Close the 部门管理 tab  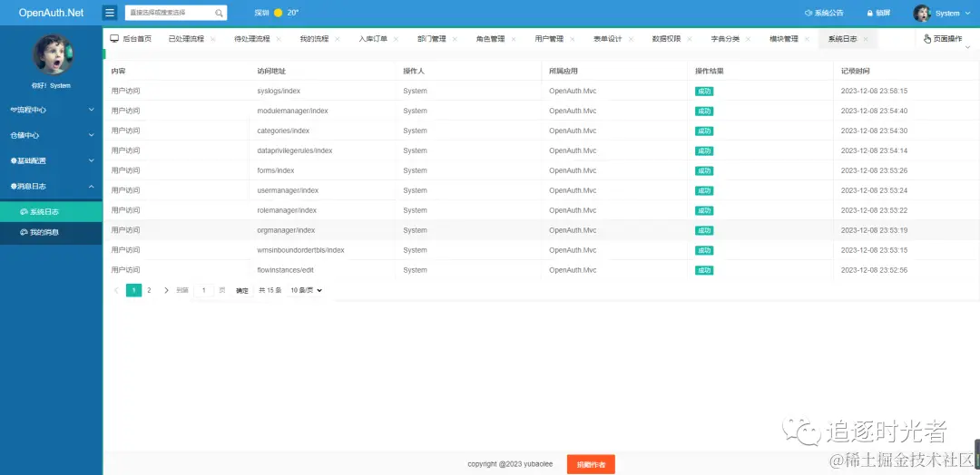coord(455,39)
